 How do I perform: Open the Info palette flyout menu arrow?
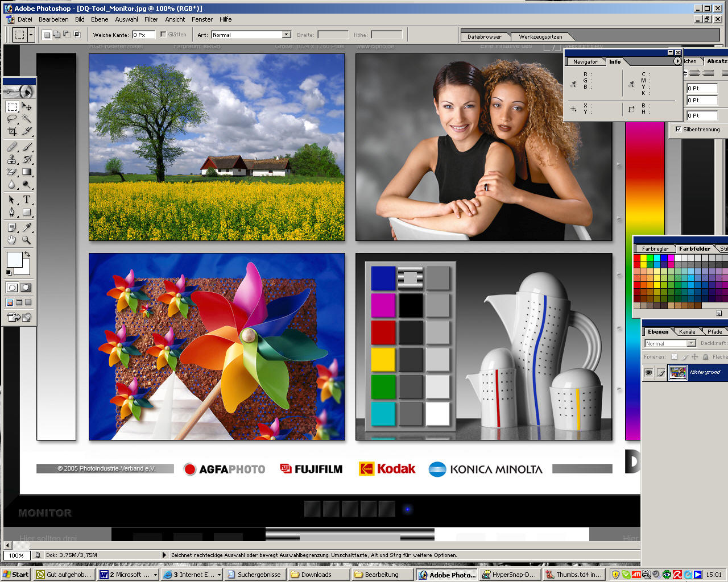click(x=677, y=61)
